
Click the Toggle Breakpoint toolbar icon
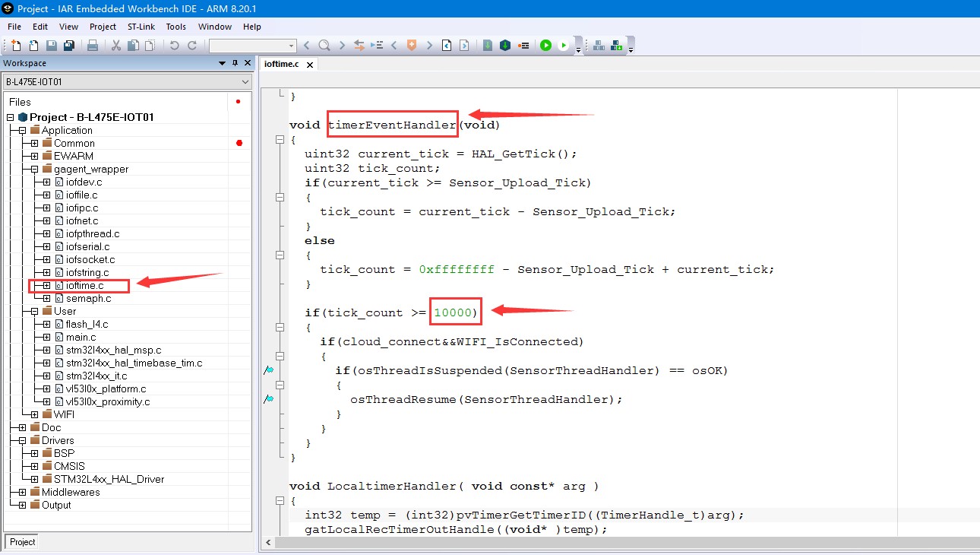tap(523, 46)
